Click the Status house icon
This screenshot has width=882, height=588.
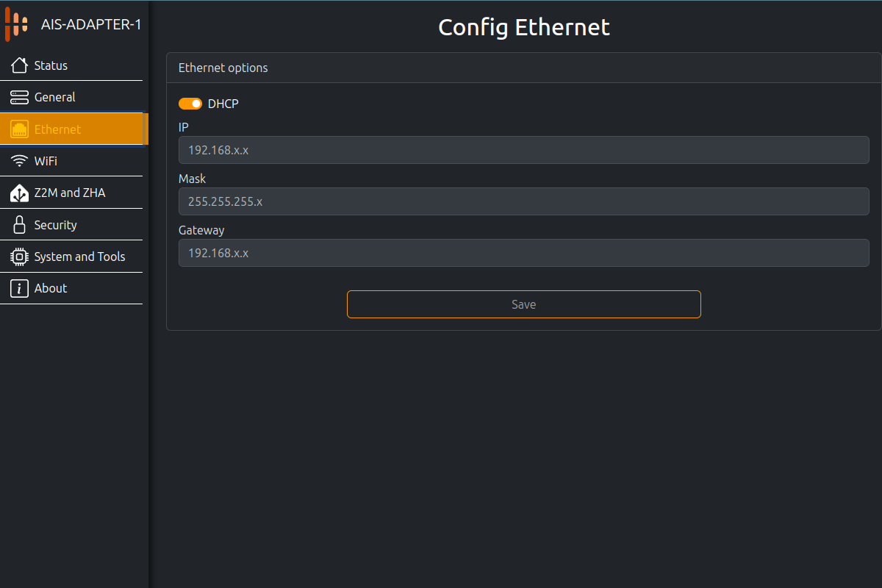(x=20, y=65)
